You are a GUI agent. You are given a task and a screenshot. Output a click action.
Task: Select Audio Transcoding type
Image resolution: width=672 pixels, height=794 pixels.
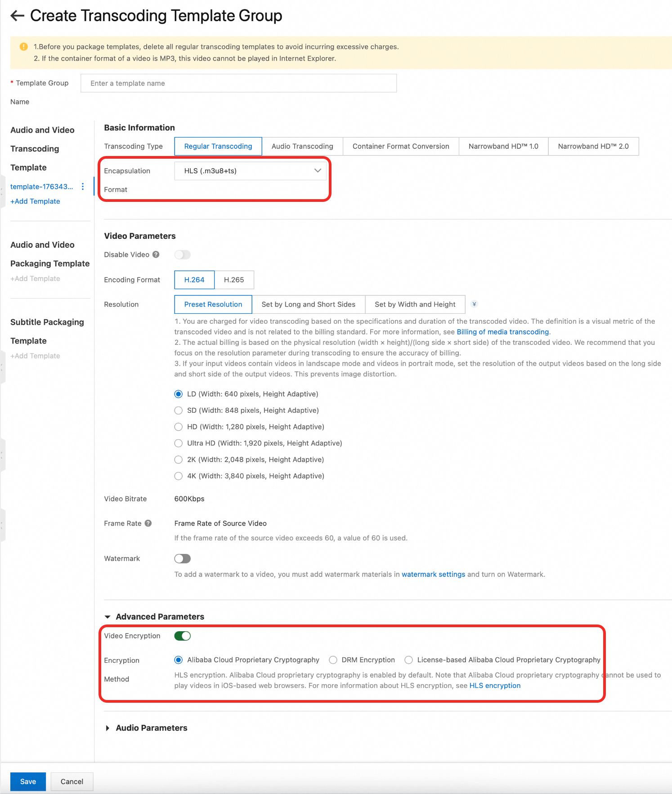tap(302, 146)
